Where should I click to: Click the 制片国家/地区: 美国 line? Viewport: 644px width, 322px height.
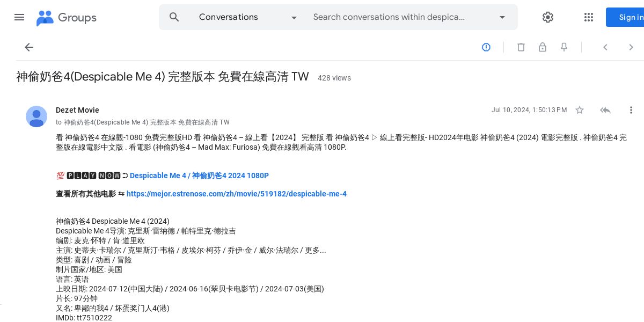click(89, 269)
